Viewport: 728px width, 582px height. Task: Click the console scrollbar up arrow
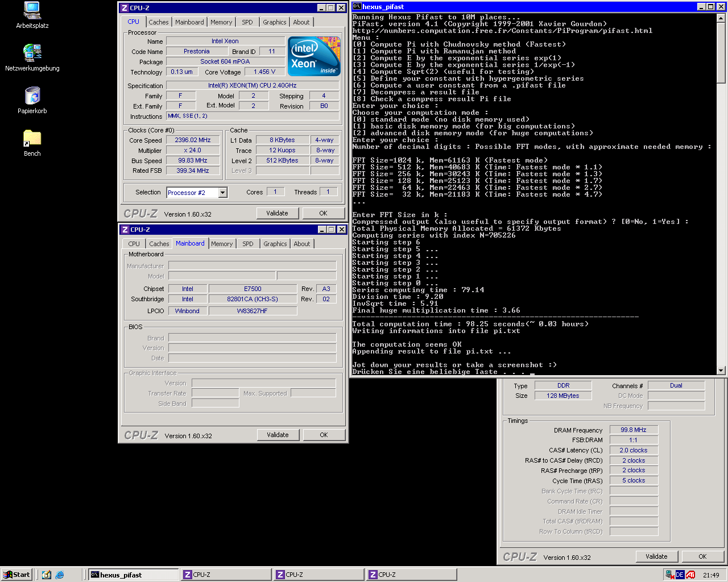pos(721,18)
